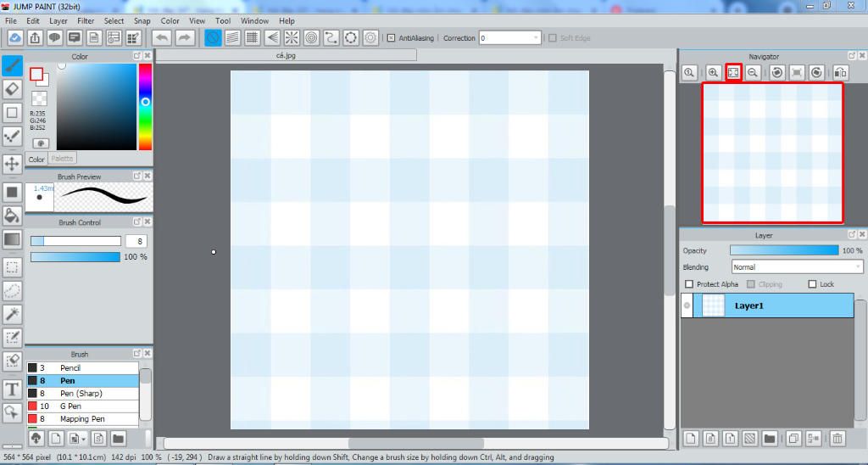The image size is (868, 465).
Task: Open the Window menu
Action: click(x=254, y=20)
